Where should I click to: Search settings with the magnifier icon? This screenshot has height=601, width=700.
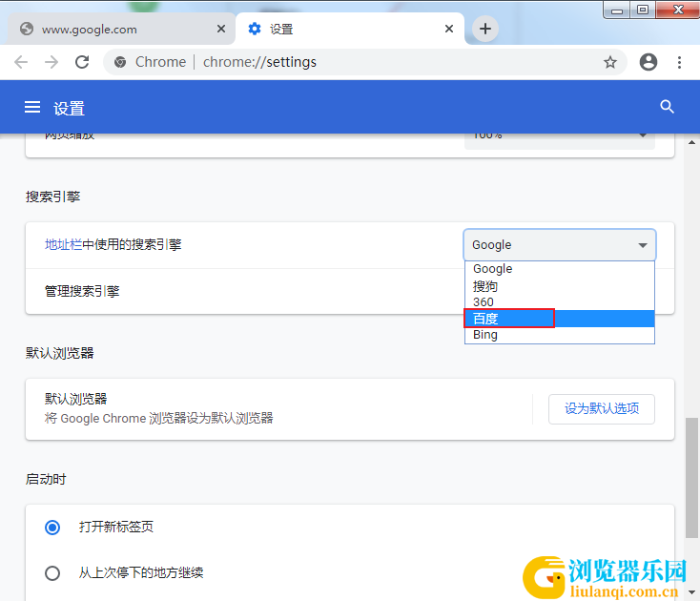[667, 107]
